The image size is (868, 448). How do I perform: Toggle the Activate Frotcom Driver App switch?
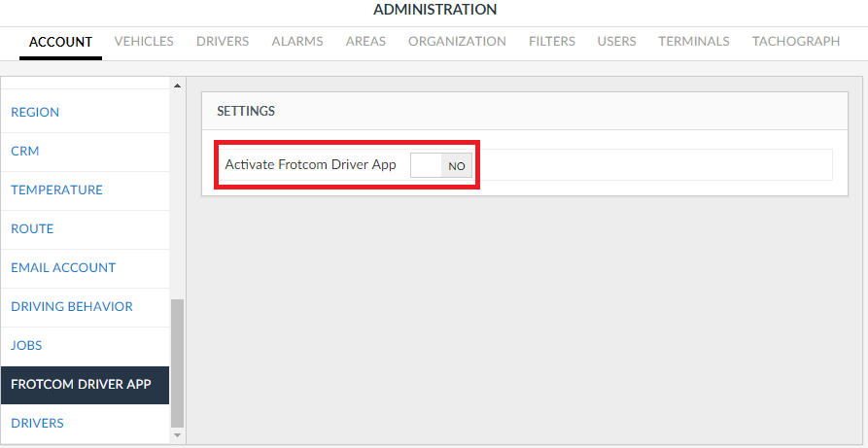[441, 165]
